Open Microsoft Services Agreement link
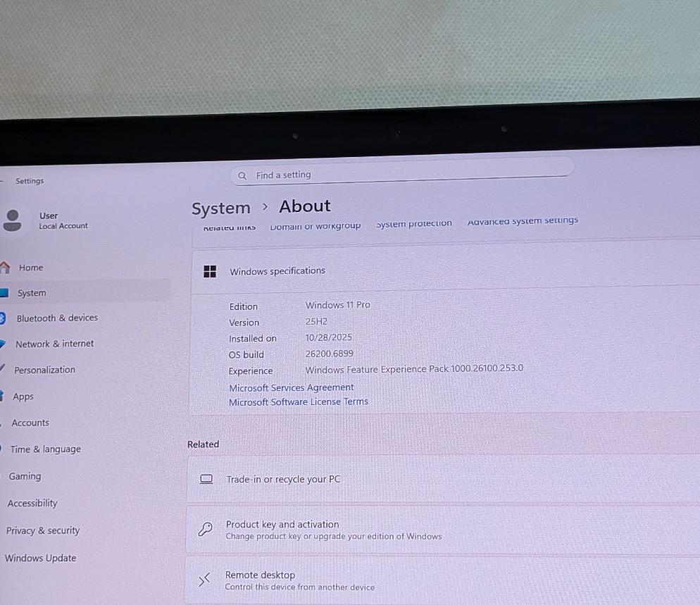The width and height of the screenshot is (700, 605). click(x=291, y=387)
